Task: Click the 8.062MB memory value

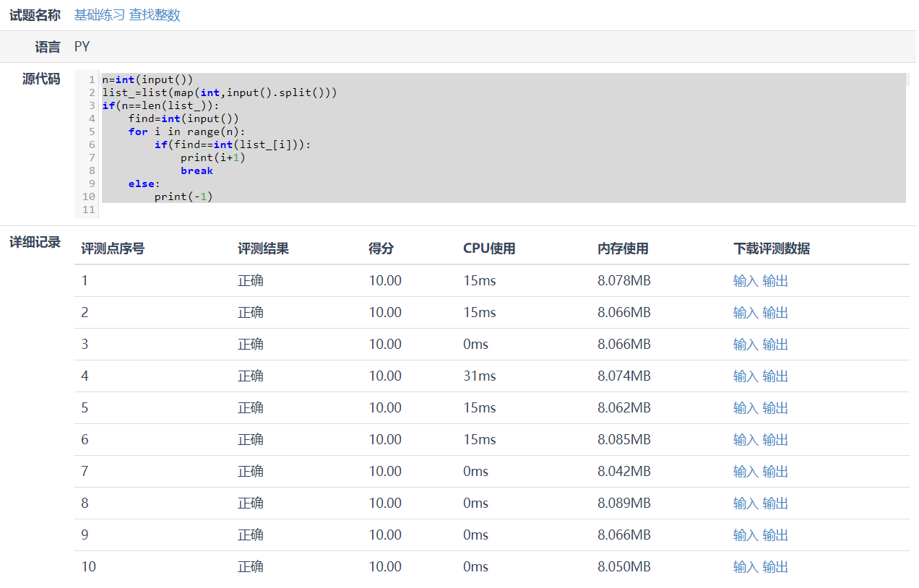Action: tap(624, 408)
